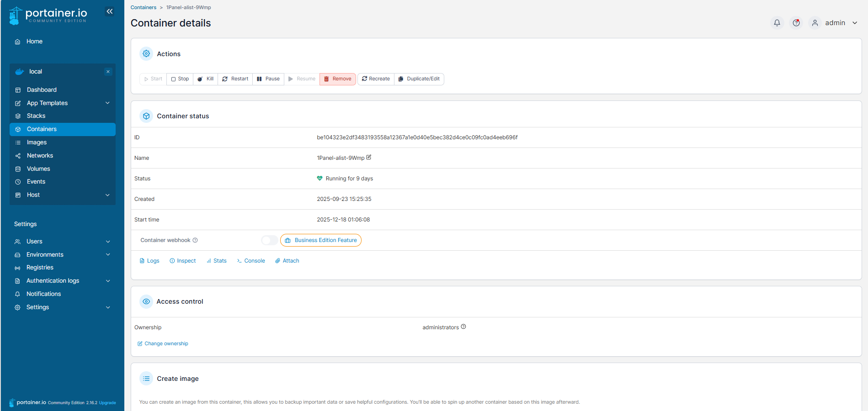Image resolution: width=868 pixels, height=411 pixels.
Task: Close the local environment with X
Action: coord(108,72)
